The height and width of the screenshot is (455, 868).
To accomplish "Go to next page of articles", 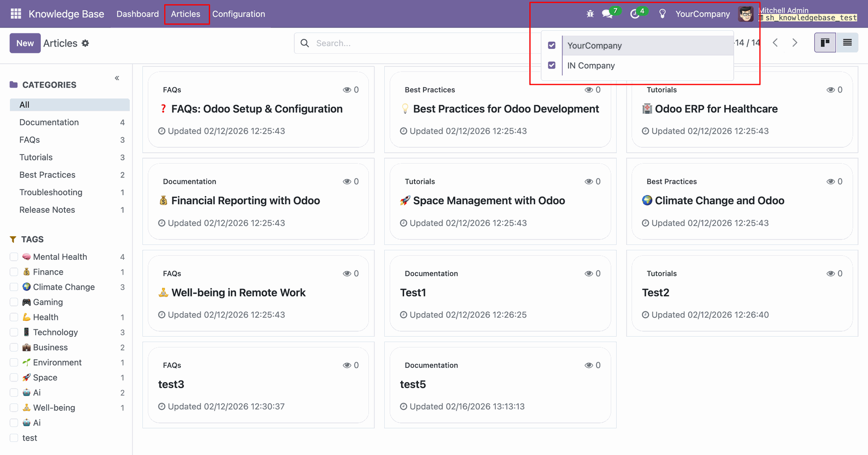I will click(795, 43).
